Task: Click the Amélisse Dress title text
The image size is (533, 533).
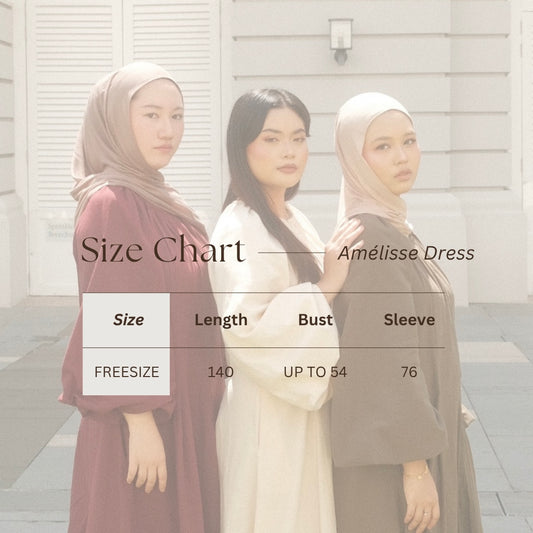Action: [406, 254]
